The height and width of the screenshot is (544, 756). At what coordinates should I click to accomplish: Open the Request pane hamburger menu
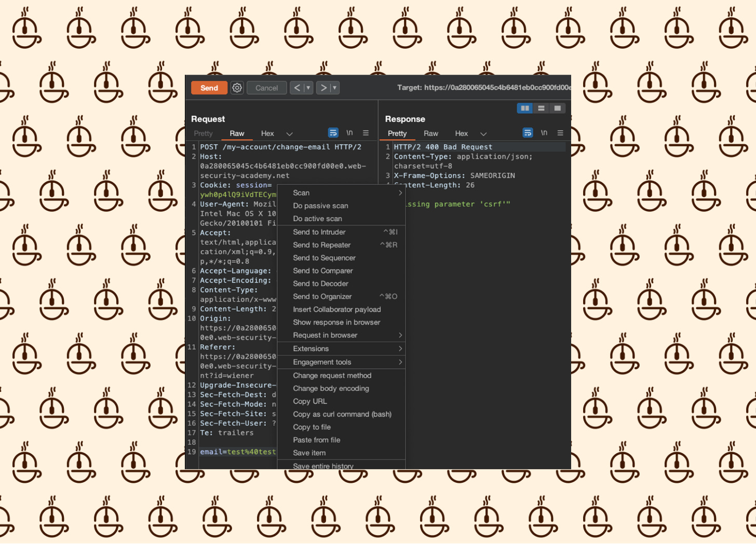366,133
